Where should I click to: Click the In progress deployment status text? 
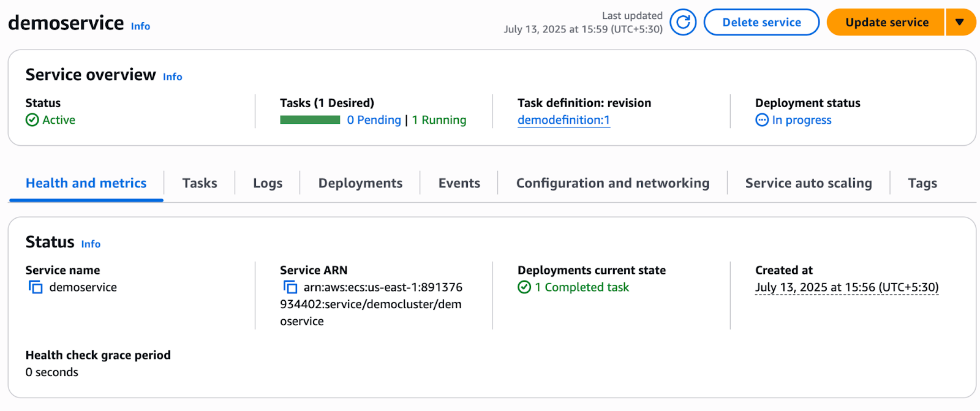(x=802, y=120)
